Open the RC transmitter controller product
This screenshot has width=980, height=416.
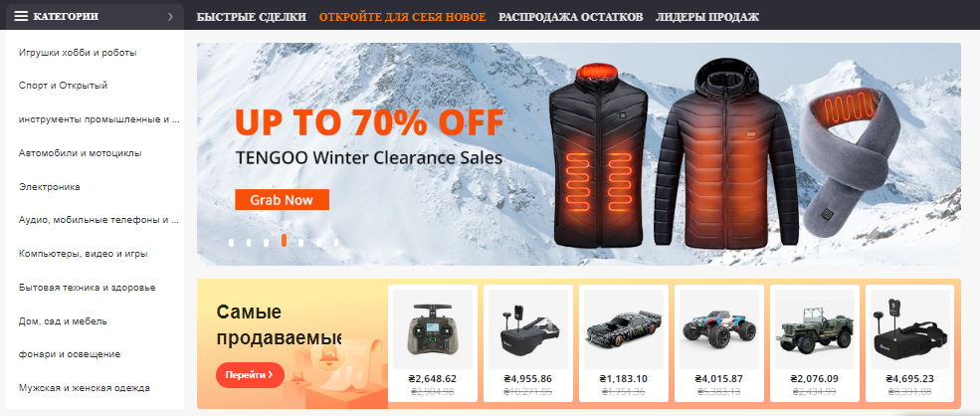click(x=433, y=329)
